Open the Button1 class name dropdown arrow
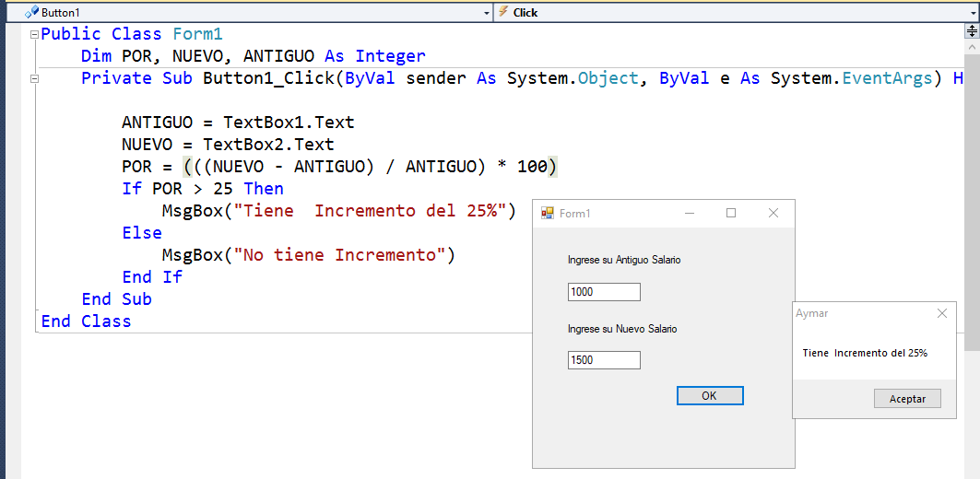980x479 pixels. point(487,13)
